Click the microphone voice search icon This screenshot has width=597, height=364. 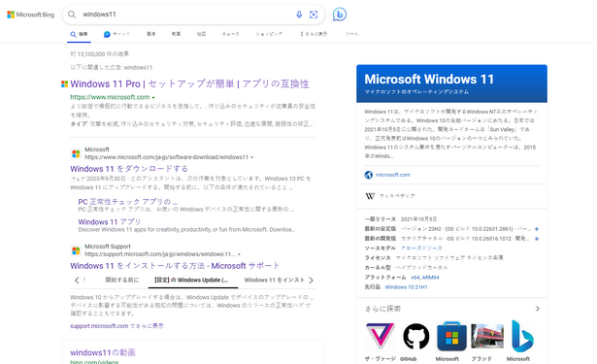coord(299,15)
